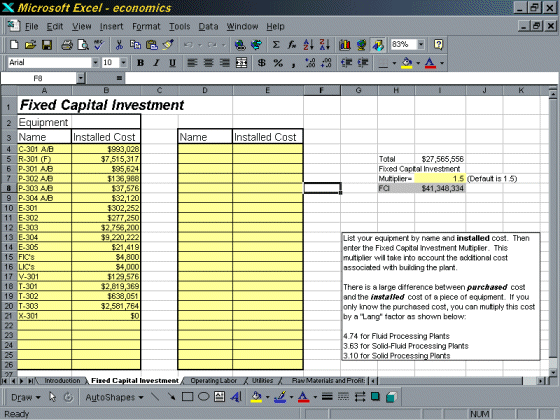Apply Currency Style dollar icon
This screenshot has width=560, height=420.
tap(262, 63)
